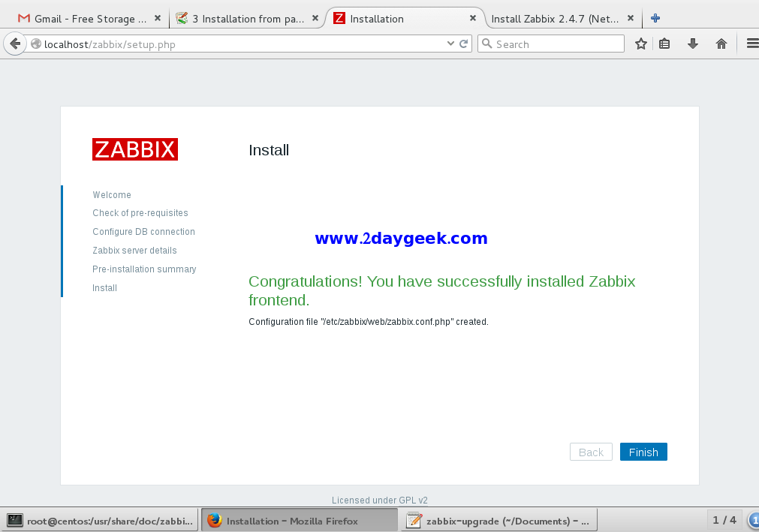Click Pre-installation summary step
The image size is (759, 532).
point(144,269)
